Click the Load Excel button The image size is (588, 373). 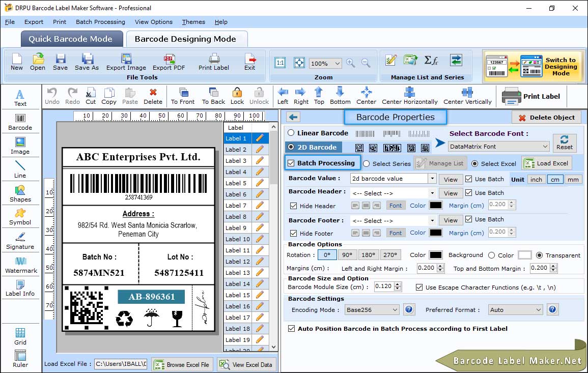point(546,163)
